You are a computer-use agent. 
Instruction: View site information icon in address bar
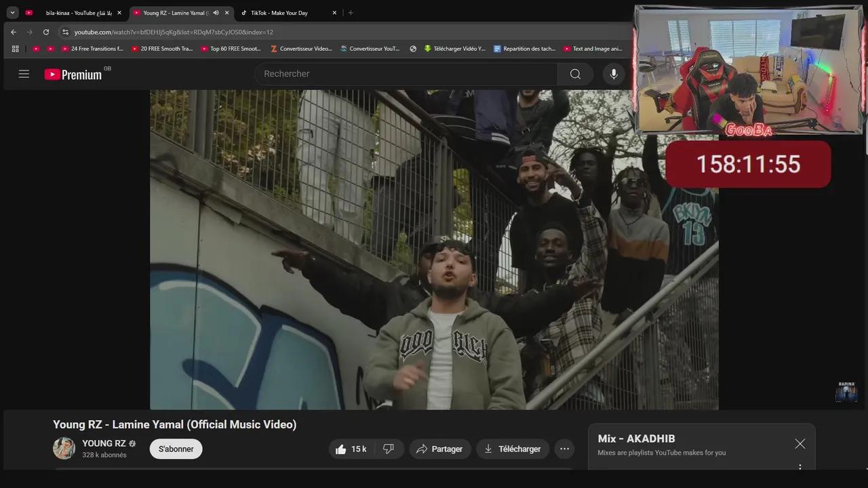pyautogui.click(x=65, y=32)
